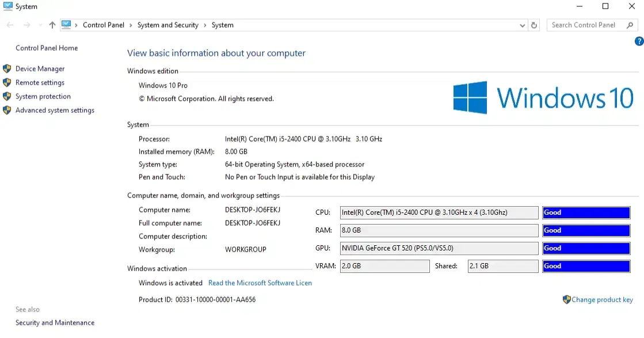
Task: Click the shield icon beside System protection
Action: (7, 96)
